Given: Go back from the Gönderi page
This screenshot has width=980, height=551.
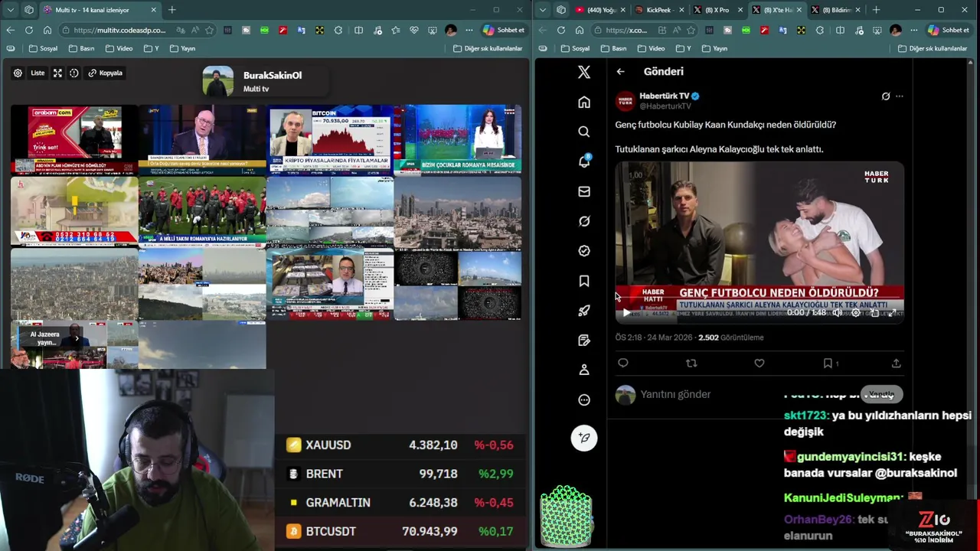Looking at the screenshot, I should (621, 71).
